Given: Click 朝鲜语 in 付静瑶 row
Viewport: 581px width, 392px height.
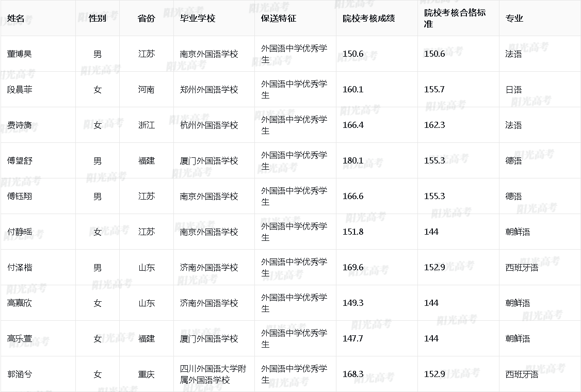Looking at the screenshot, I should click(x=518, y=232).
